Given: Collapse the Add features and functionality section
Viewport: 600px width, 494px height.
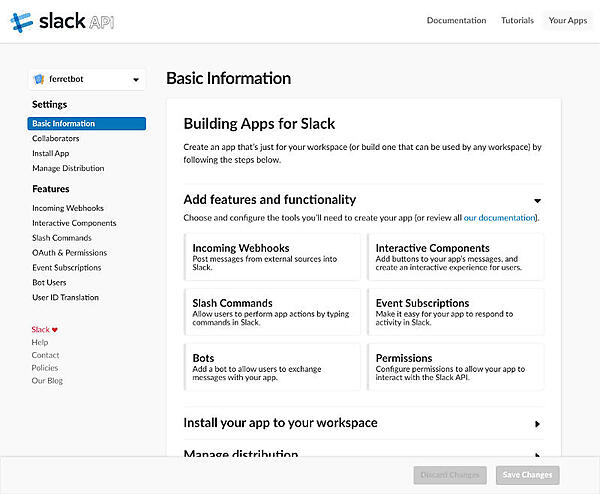Looking at the screenshot, I should (x=537, y=200).
